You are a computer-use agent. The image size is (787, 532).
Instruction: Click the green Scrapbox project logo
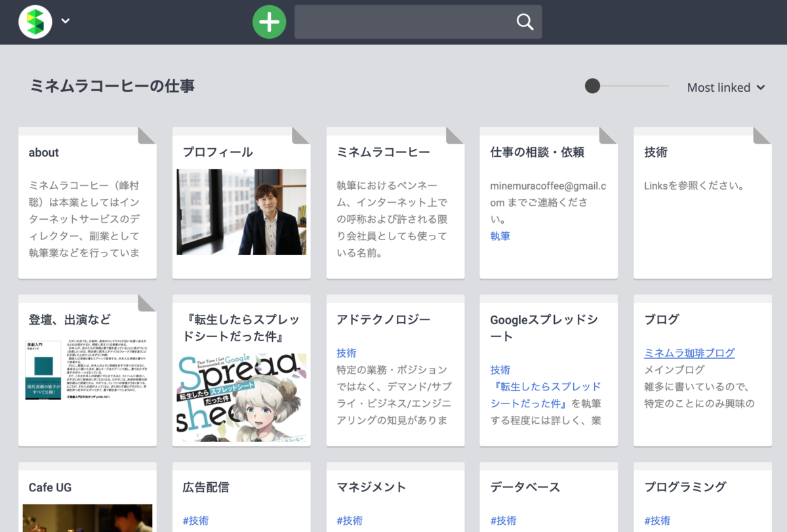coord(35,22)
